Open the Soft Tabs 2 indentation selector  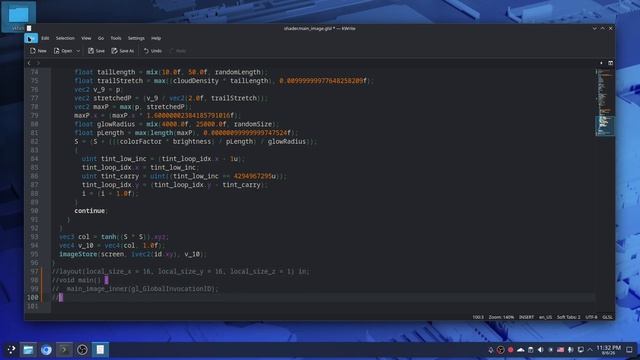point(568,317)
